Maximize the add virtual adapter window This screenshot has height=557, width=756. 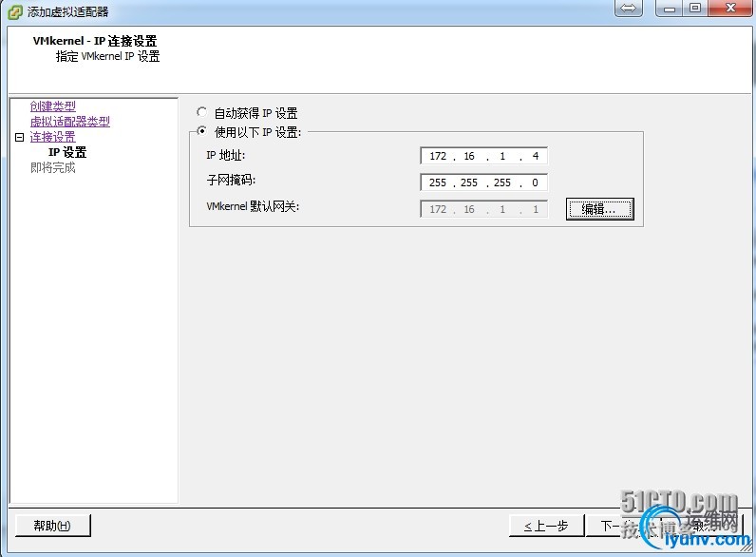pyautogui.click(x=695, y=9)
